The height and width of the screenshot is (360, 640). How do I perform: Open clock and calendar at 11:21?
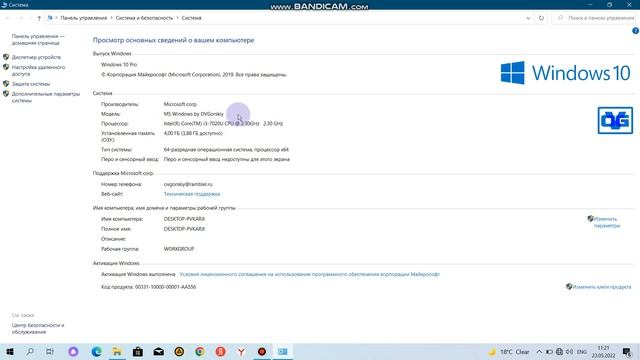603,351
